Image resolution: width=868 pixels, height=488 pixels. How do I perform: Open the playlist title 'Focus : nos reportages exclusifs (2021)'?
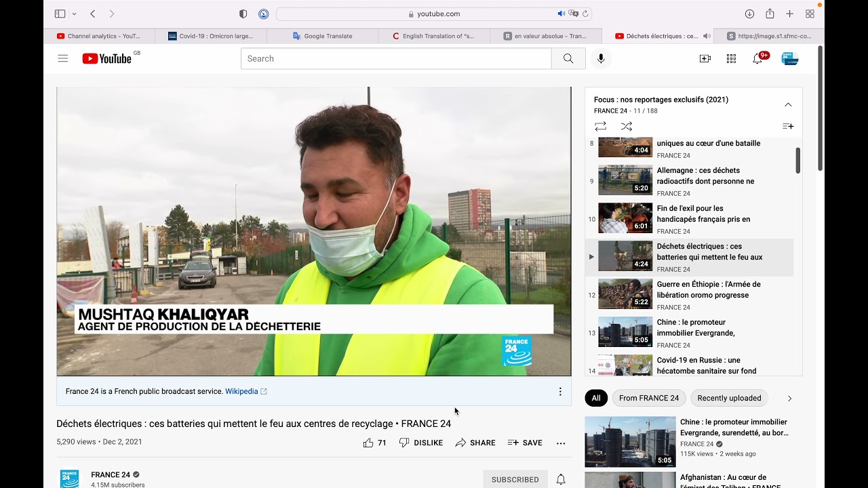coord(661,100)
